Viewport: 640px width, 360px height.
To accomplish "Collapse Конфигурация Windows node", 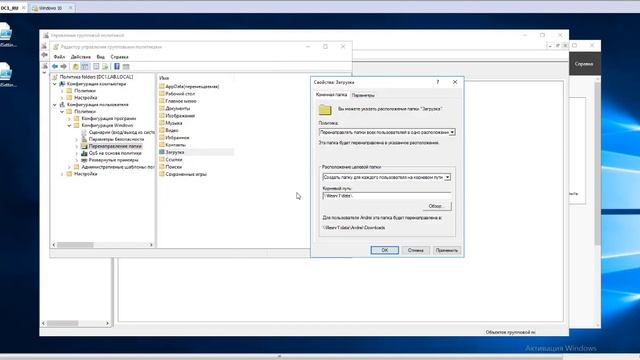I will 69,125.
